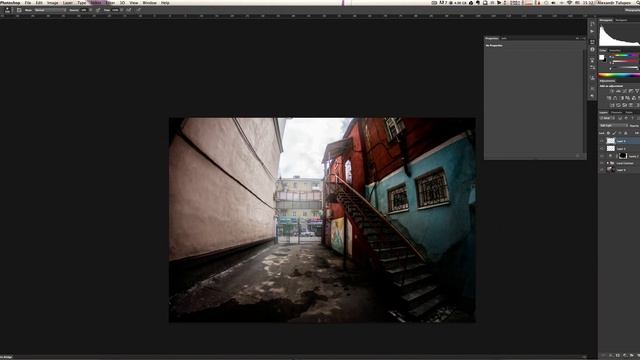Viewport: 640px width, 360px height.
Task: Add a Photo Filter adjustment
Action: [x=628, y=98]
